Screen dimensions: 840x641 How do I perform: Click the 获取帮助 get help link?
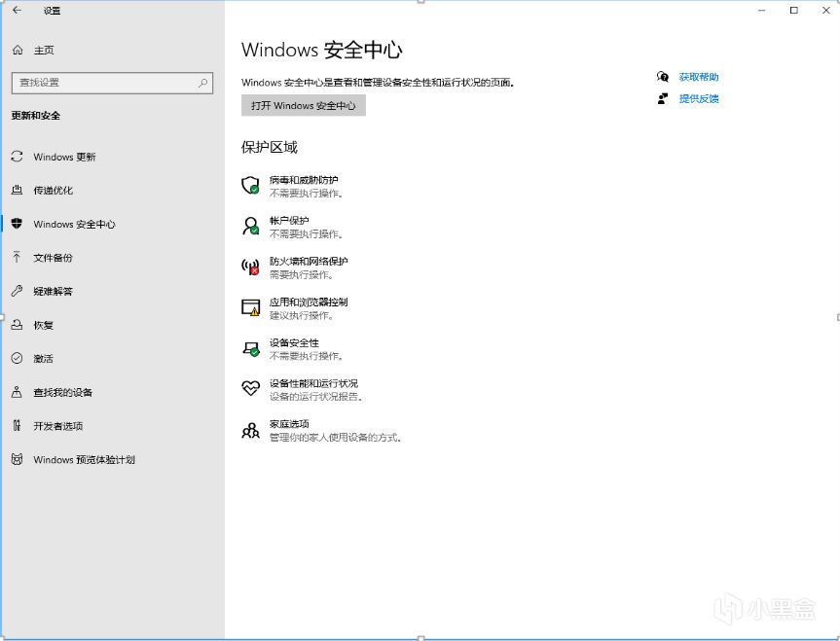pos(699,77)
